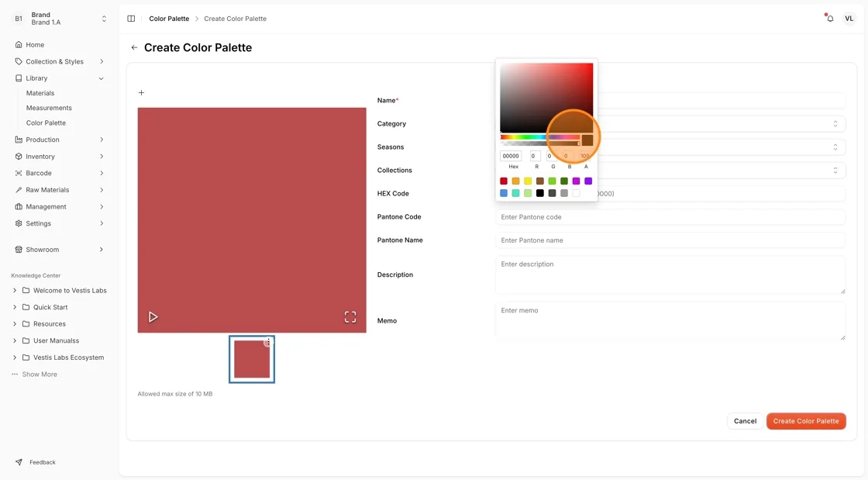Pick the brown preset swatch
The height and width of the screenshot is (480, 868).
[539, 181]
